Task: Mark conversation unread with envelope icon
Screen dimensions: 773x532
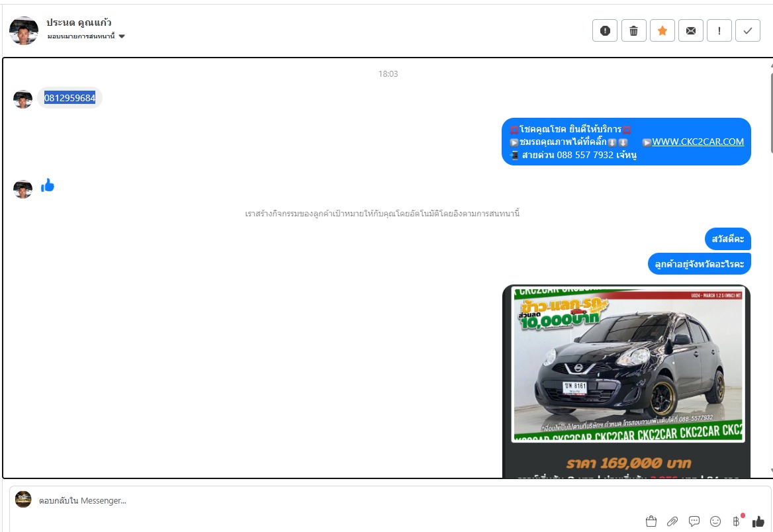Action: (x=691, y=30)
